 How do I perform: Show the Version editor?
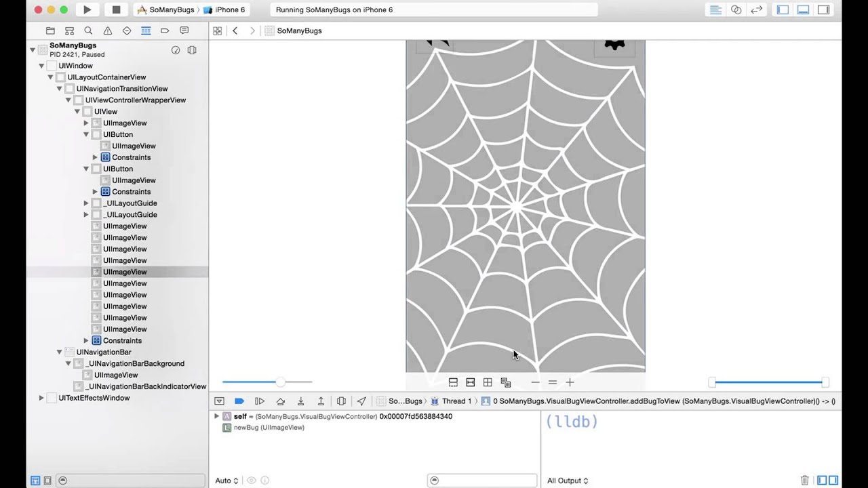tap(757, 9)
